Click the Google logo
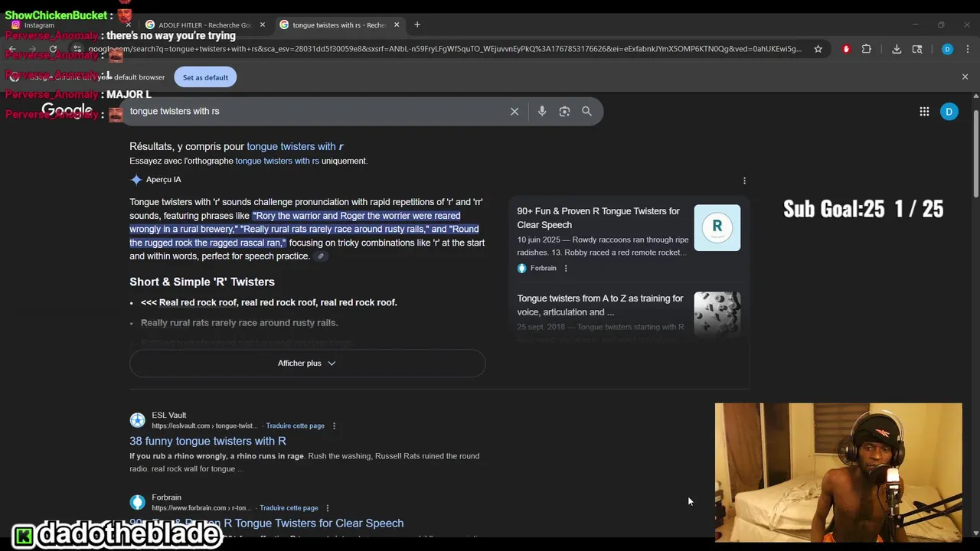Image resolution: width=980 pixels, height=551 pixels. click(x=67, y=111)
